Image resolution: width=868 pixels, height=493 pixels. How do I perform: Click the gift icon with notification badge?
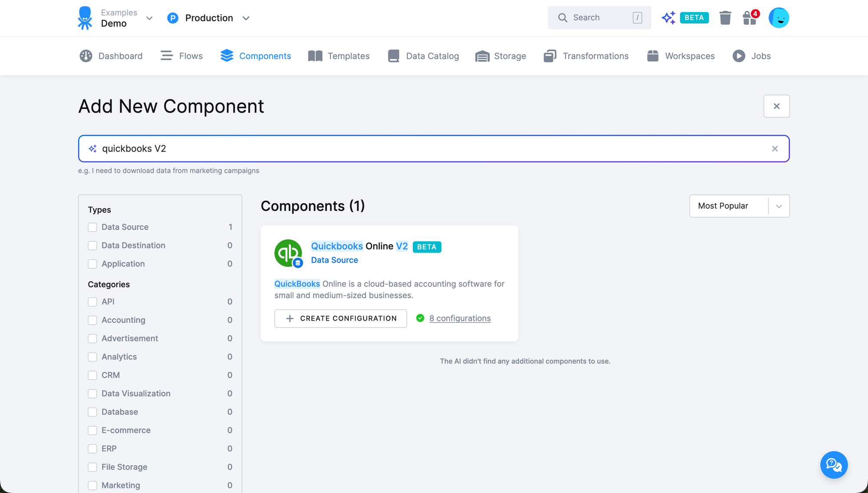click(x=750, y=18)
